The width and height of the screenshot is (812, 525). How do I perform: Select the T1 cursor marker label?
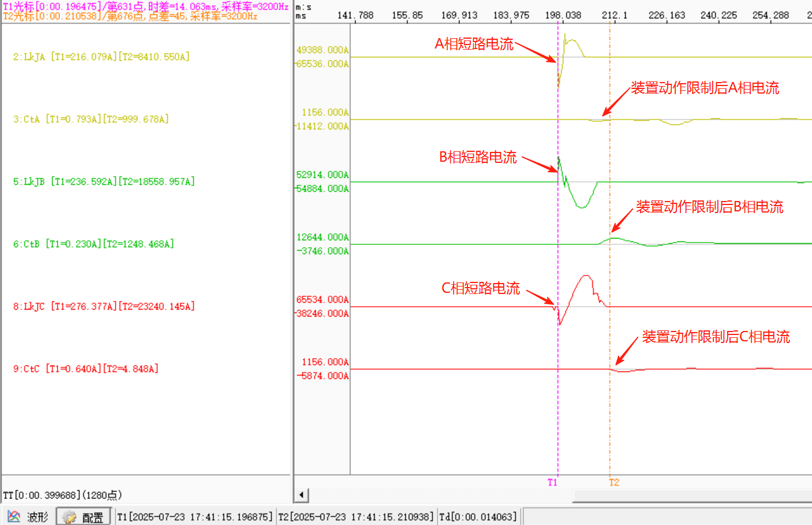(552, 482)
